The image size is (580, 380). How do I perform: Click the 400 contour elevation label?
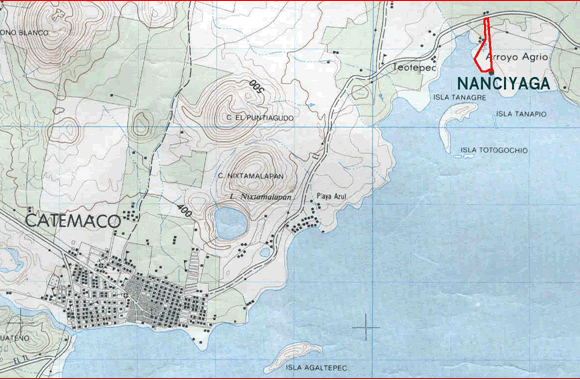coord(184,211)
